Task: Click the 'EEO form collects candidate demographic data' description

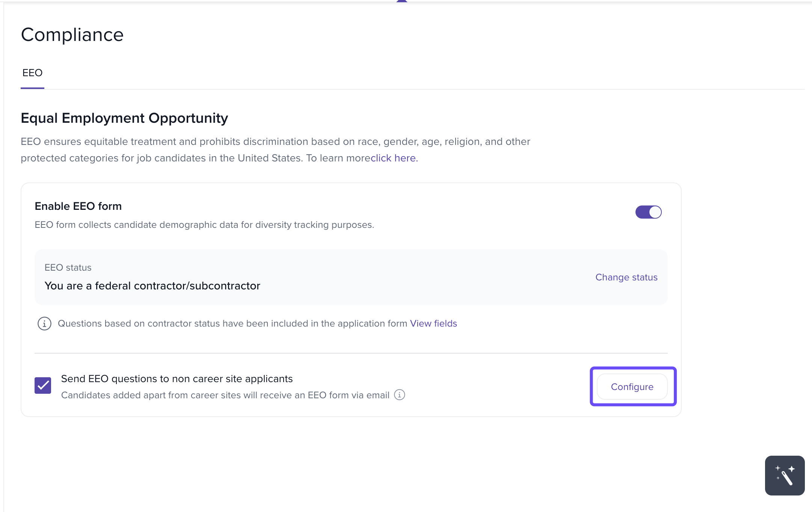Action: [204, 224]
